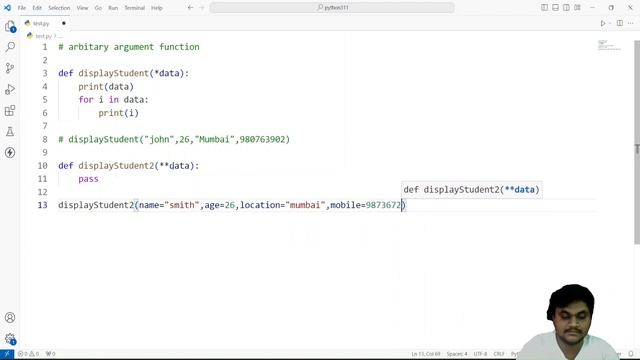Split the editor to the right
This screenshot has height=360, width=640.
(x=620, y=23)
